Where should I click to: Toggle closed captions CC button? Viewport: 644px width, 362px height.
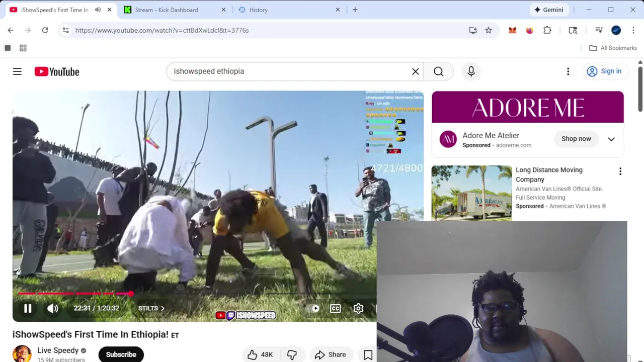coord(336,308)
